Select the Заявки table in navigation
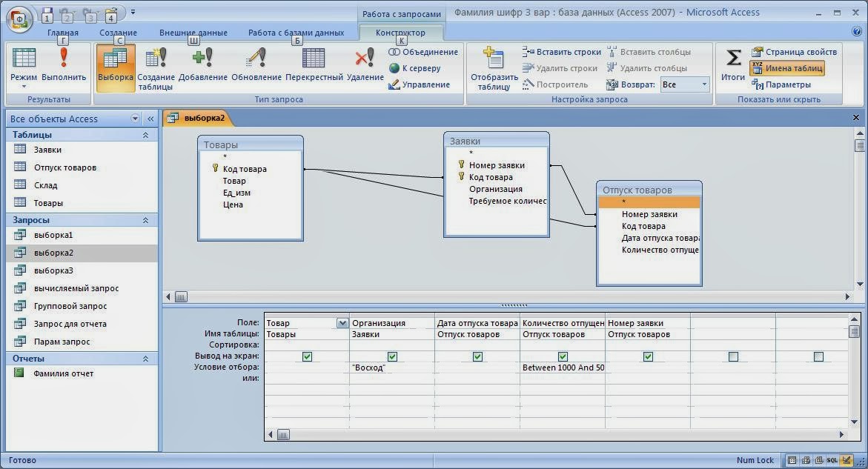The image size is (868, 469). (82, 150)
